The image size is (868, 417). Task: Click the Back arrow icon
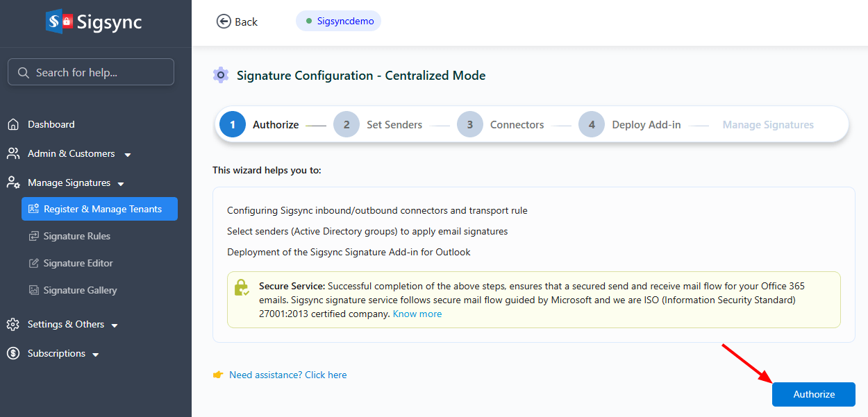click(224, 22)
